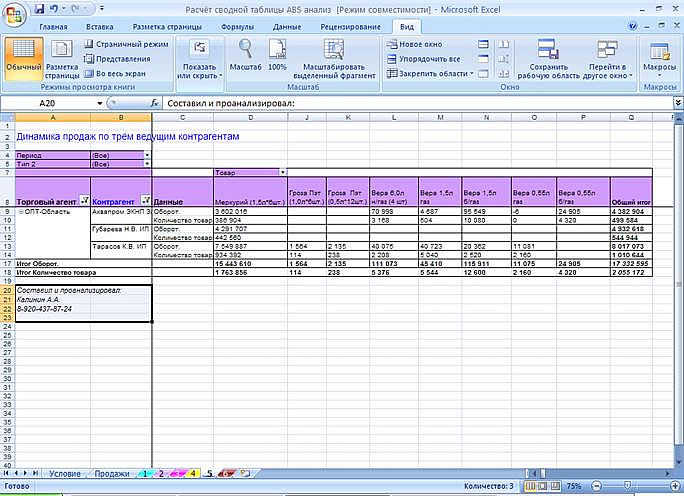This screenshot has height=496, width=684.
Task: Open Custom Views (Представления)
Action: (x=117, y=59)
